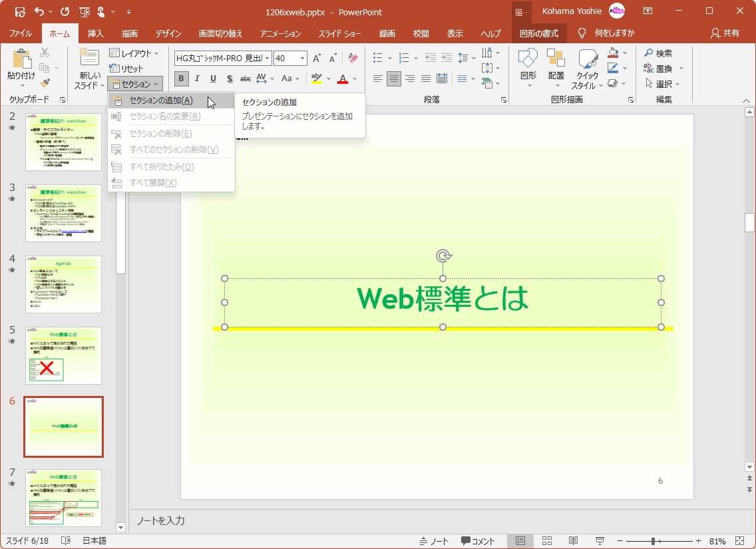Increase list indent level icon
The width and height of the screenshot is (756, 549).
point(447,59)
